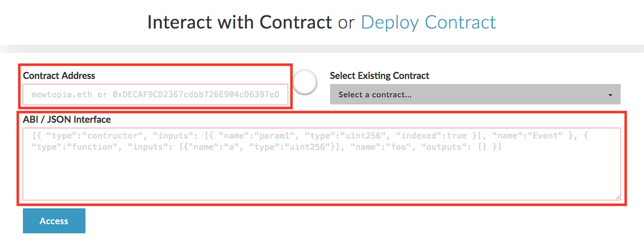Viewport: 644px width, 244px height.
Task: Click the word 'or' in the heading
Action: click(x=346, y=23)
